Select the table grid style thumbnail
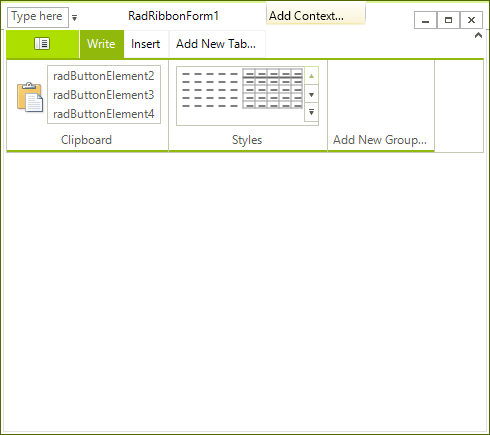 click(273, 88)
